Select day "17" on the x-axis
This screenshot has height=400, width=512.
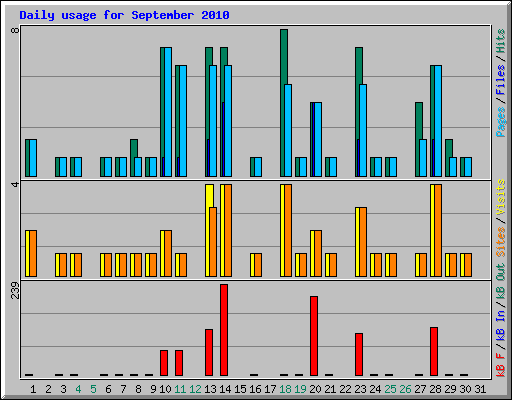tap(270, 389)
